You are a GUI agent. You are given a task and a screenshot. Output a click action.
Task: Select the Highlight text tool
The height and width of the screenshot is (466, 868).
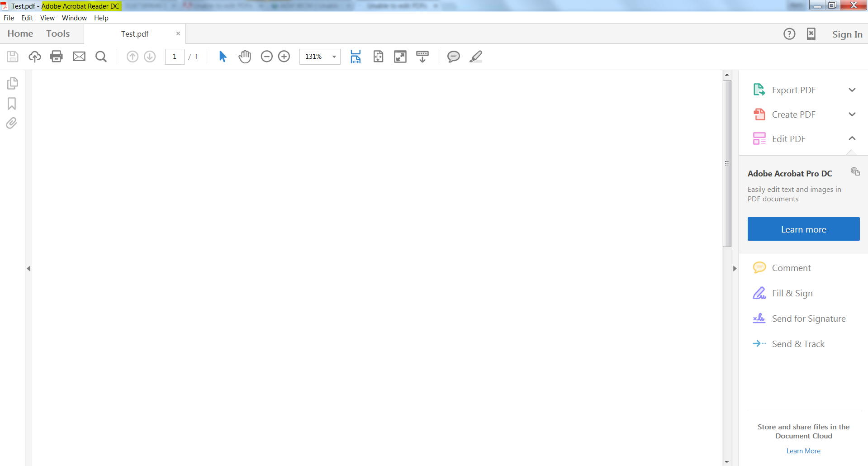[476, 57]
